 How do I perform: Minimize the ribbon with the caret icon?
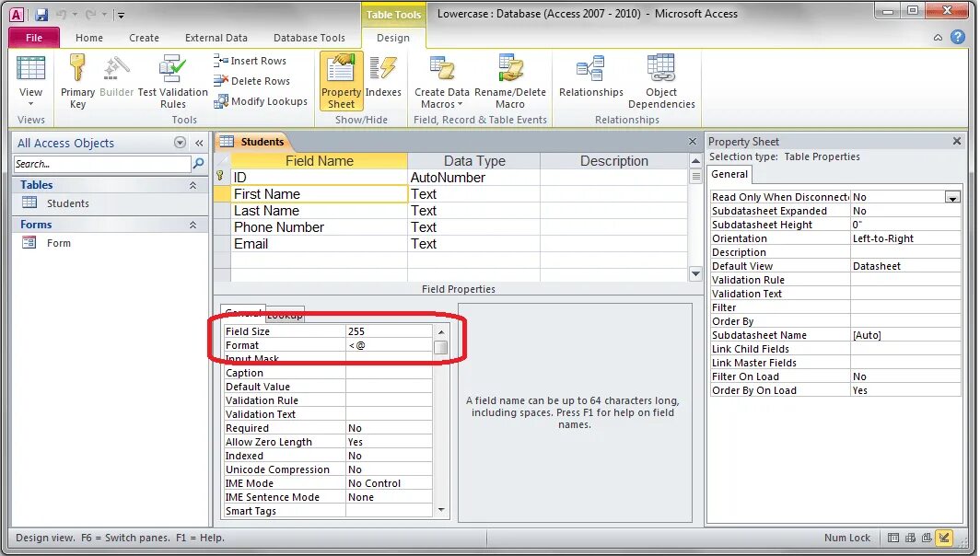click(x=939, y=38)
